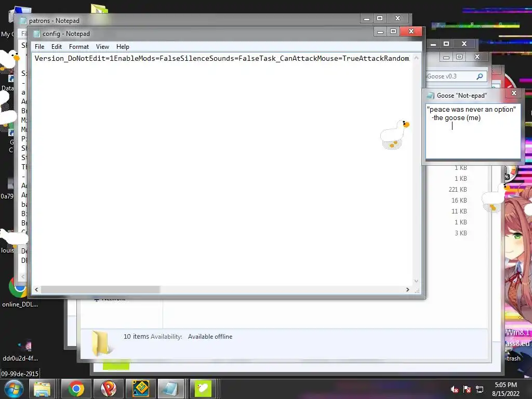Open the Action Center flag icon

pyautogui.click(x=467, y=389)
